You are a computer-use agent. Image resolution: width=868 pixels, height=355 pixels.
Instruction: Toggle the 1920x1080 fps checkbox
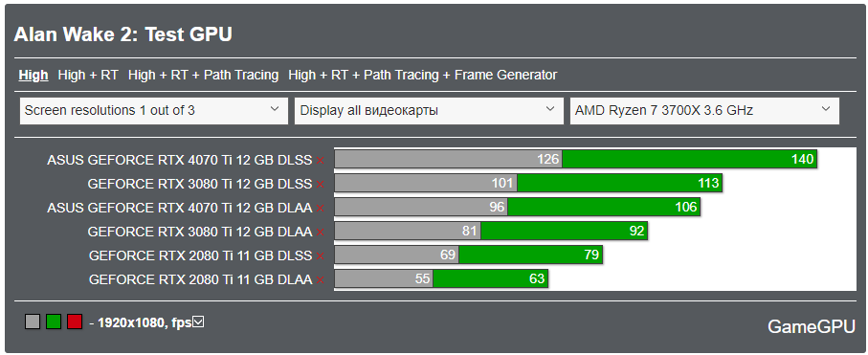click(198, 322)
